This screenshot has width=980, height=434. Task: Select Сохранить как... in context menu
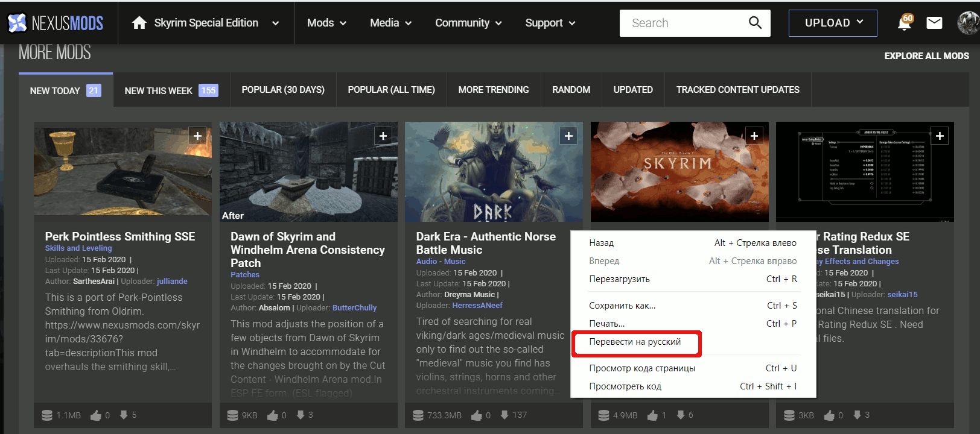(x=693, y=306)
